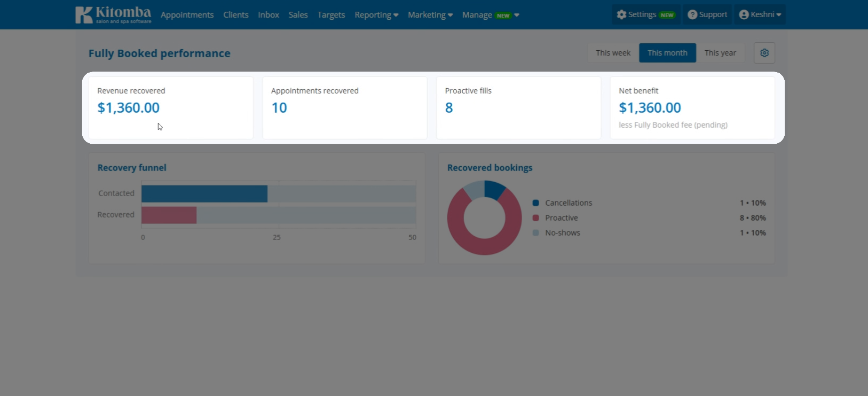Click the Recovery funnel heading
This screenshot has width=868, height=396.
click(132, 168)
